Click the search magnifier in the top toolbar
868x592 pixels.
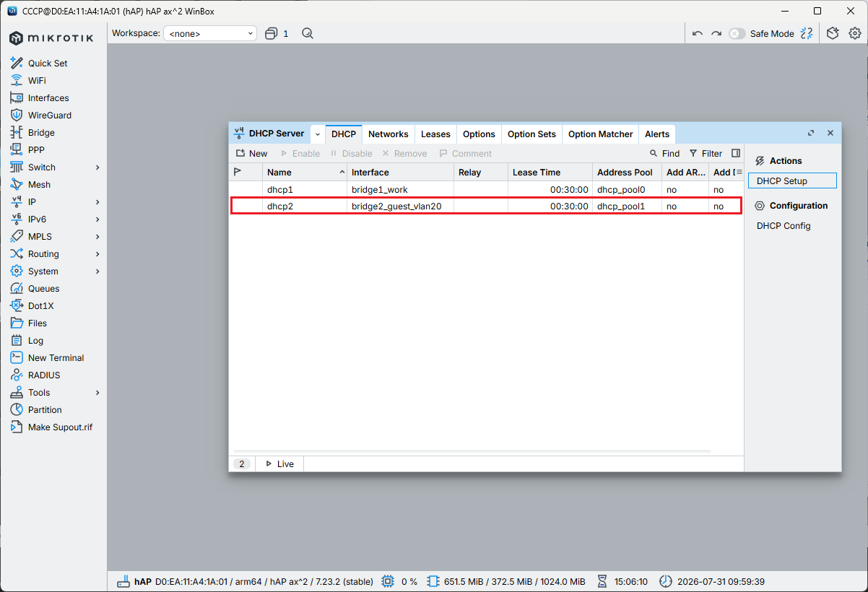point(308,33)
